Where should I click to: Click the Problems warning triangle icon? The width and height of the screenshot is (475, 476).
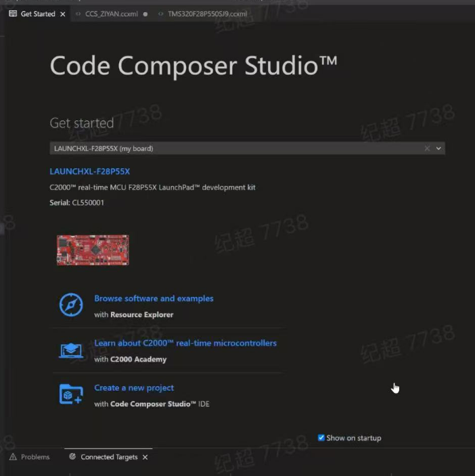pos(13,456)
